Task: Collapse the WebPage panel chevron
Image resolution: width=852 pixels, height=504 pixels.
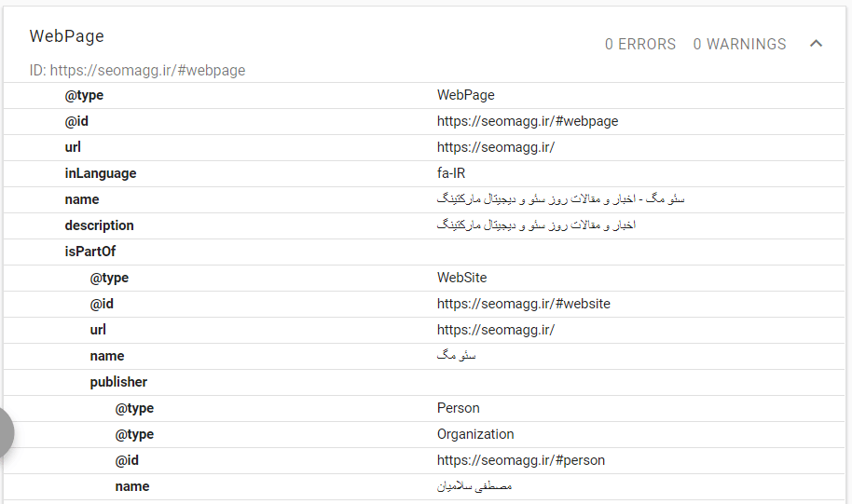Action: [x=816, y=44]
